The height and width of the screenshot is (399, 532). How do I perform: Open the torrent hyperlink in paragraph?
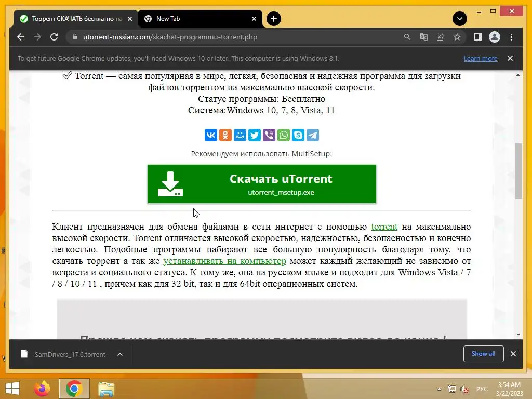[x=384, y=227]
